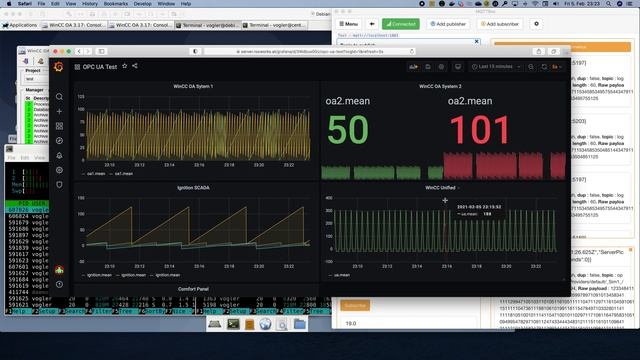
Task: Open Grafana dashboard settings gear
Action: tap(441, 67)
